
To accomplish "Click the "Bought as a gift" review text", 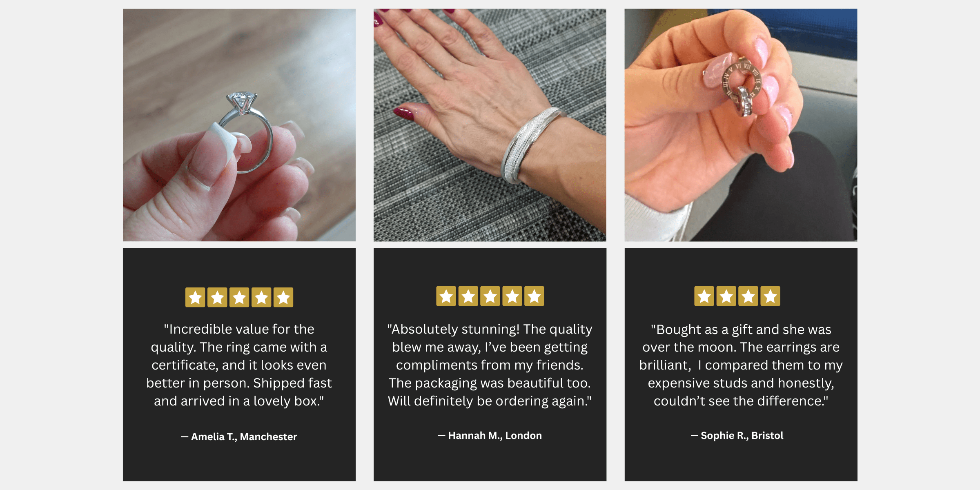I will [x=741, y=365].
